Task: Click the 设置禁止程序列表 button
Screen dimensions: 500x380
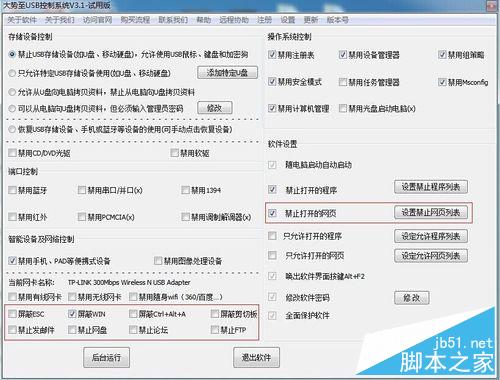Action: [x=431, y=187]
